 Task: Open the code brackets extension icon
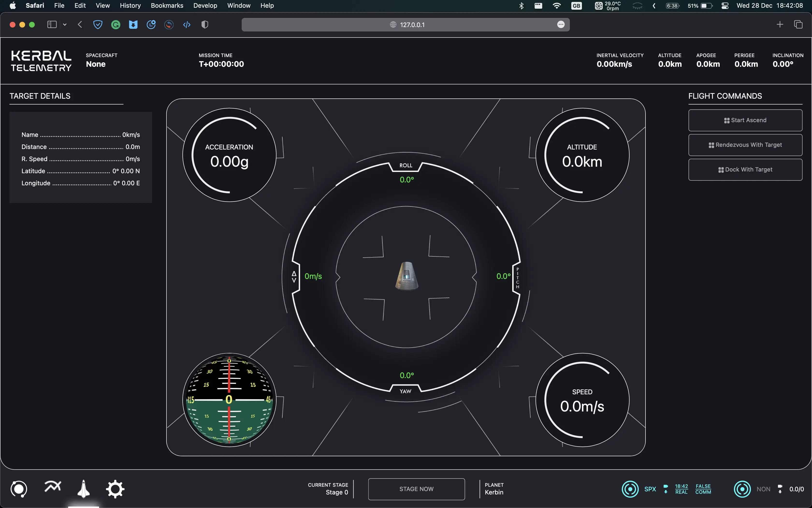click(187, 24)
